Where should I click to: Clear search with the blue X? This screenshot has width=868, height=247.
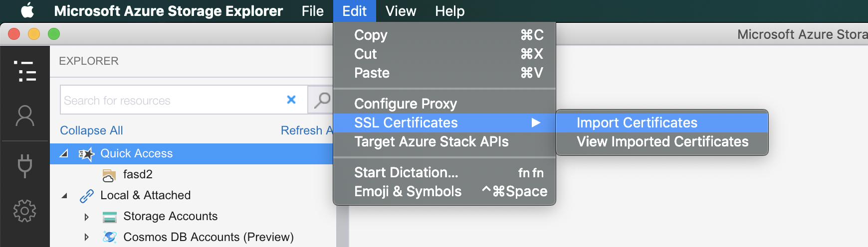291,100
